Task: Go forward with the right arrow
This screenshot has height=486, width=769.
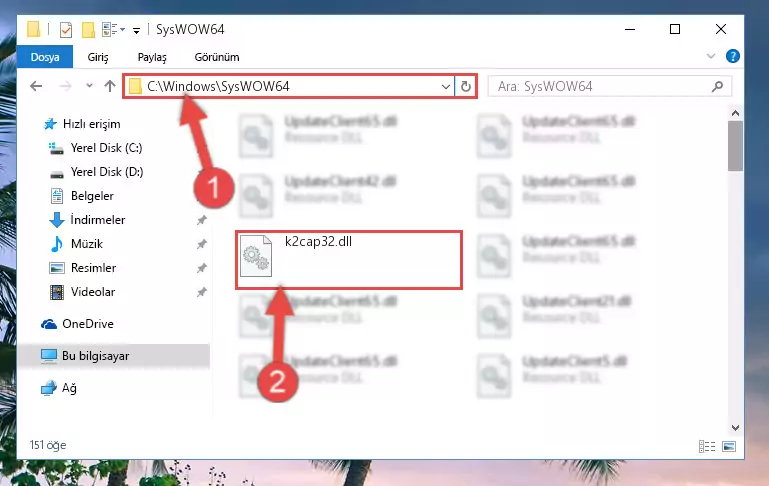Action: pos(65,86)
